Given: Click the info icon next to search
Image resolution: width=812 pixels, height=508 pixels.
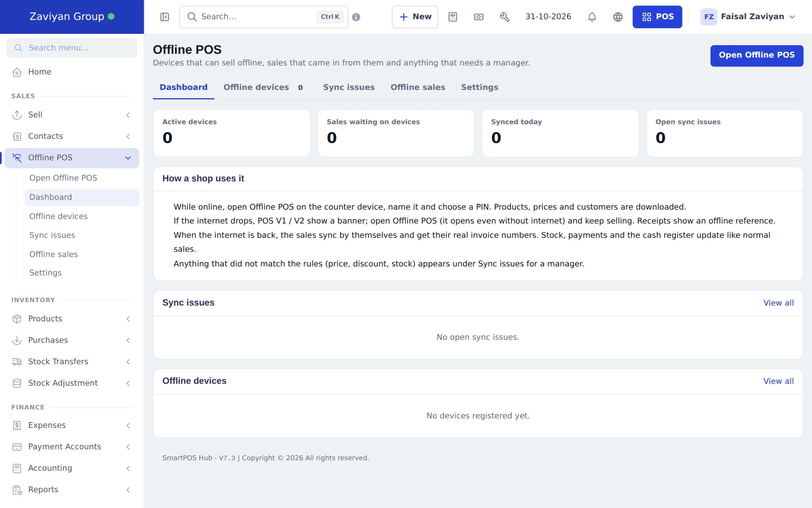Looking at the screenshot, I should pos(356,17).
